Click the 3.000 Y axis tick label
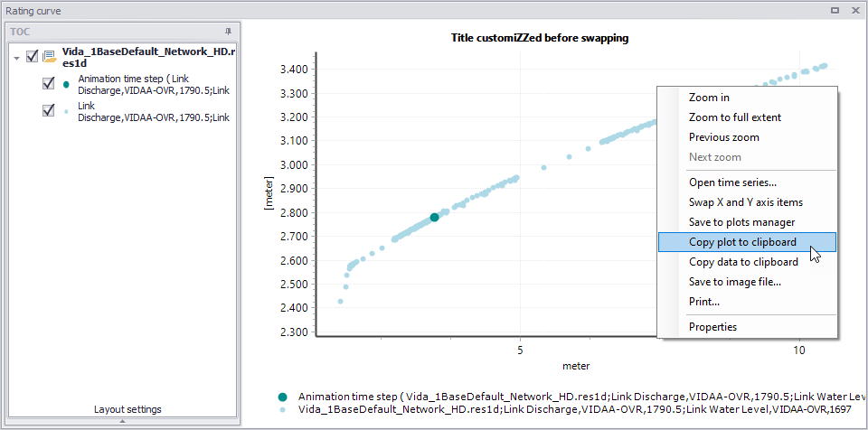Screen dimensions: 868x430 coord(295,165)
